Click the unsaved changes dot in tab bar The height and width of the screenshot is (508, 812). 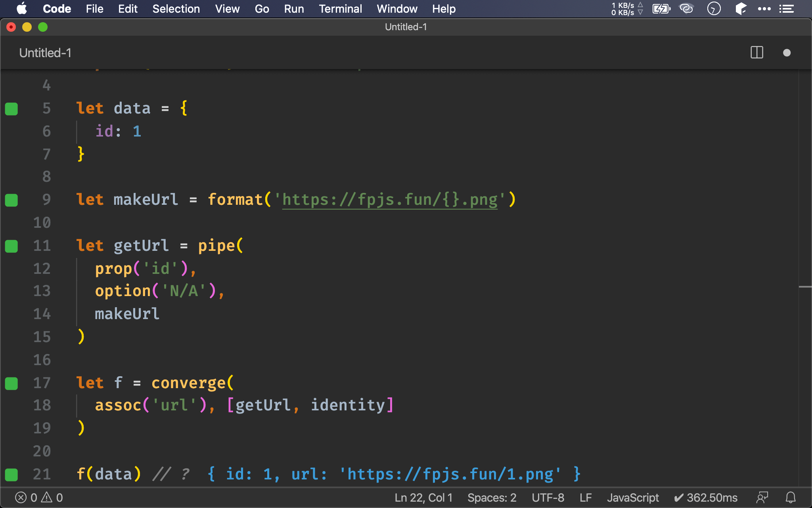tap(787, 53)
